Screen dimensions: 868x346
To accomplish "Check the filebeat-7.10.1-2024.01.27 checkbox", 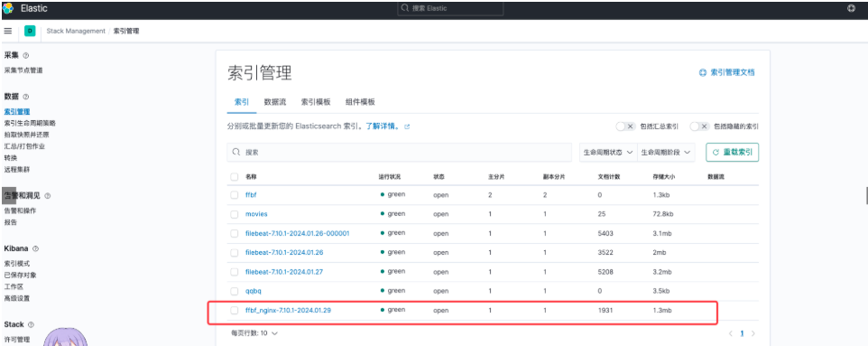I will [235, 272].
